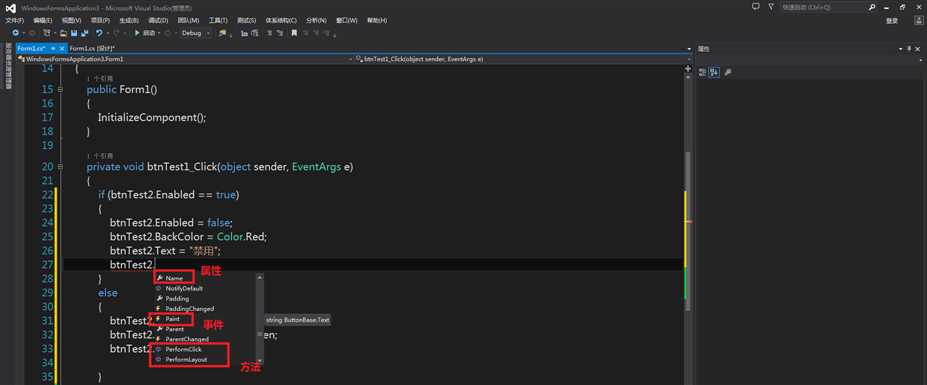Click the Property Pages wrench icon
This screenshot has height=385, width=927.
click(727, 72)
